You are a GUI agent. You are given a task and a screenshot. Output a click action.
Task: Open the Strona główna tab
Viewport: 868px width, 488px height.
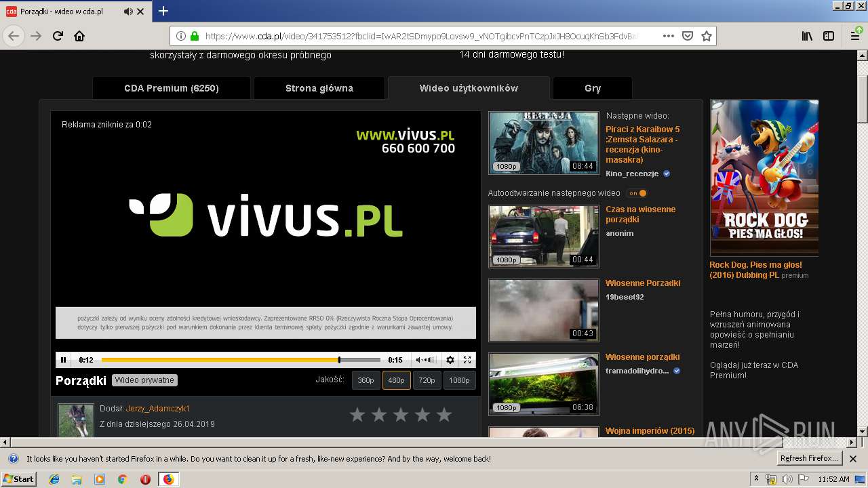point(319,88)
